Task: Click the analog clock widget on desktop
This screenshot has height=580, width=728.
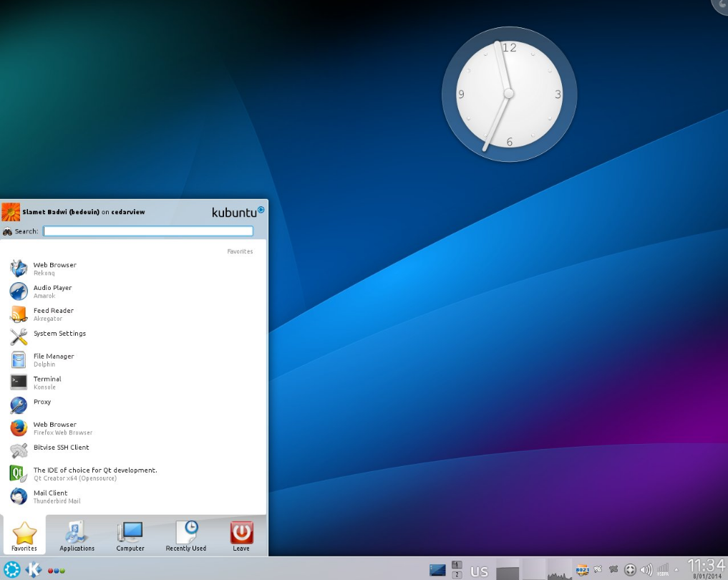Action: 509,95
